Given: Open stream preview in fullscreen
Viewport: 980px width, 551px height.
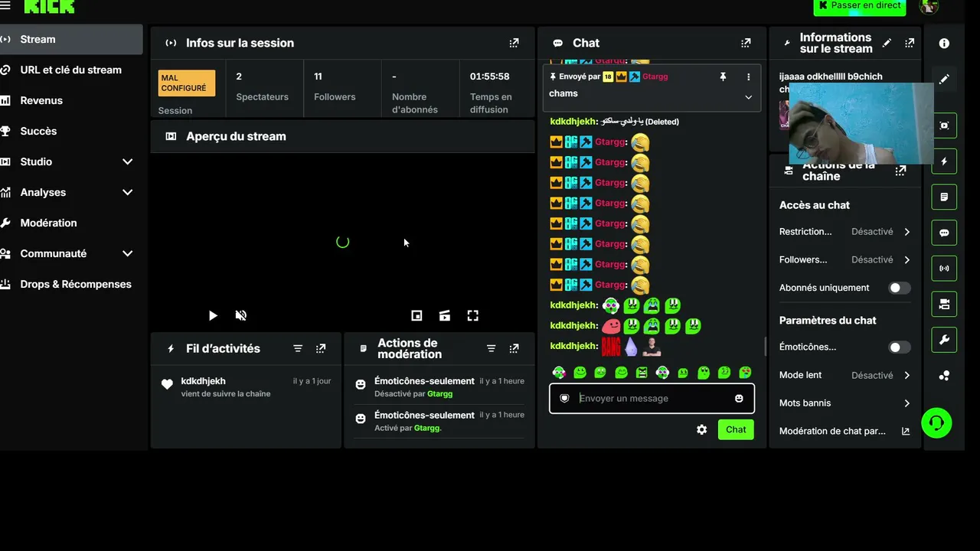Looking at the screenshot, I should pyautogui.click(x=472, y=315).
